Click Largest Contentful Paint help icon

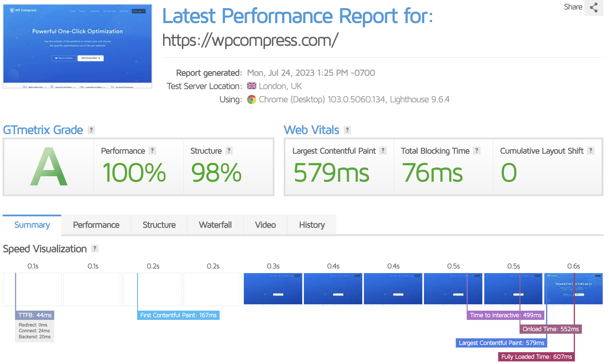(383, 151)
